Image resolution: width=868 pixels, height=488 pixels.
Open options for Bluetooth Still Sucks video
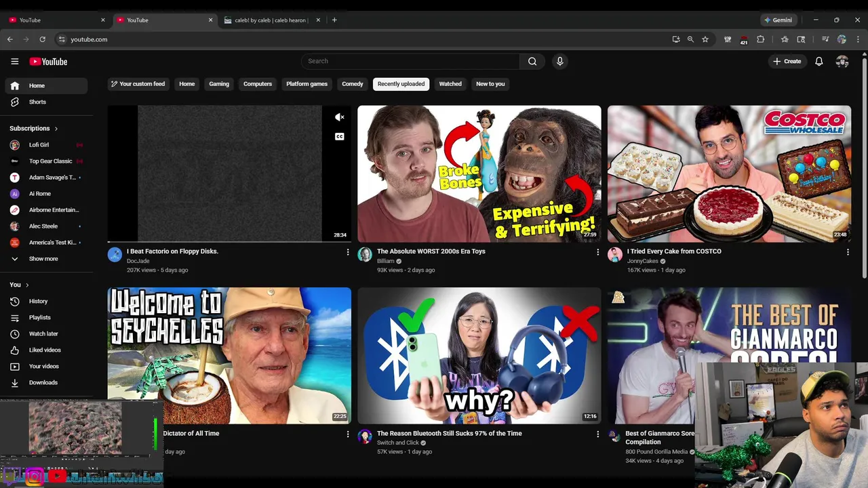point(597,434)
